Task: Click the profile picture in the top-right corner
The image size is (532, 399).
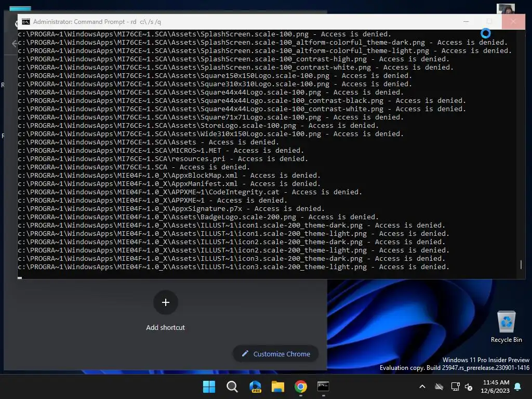Action: tap(506, 9)
